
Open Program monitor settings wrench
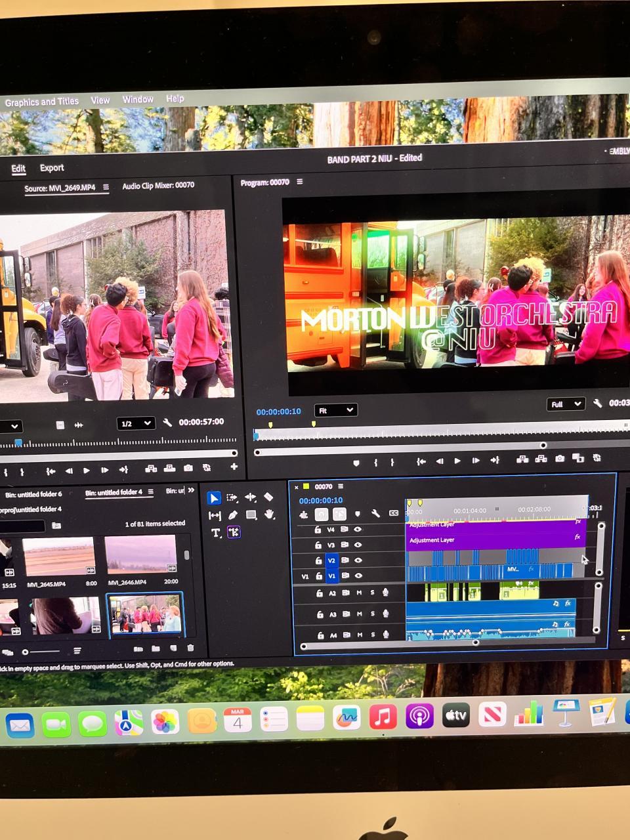click(597, 404)
